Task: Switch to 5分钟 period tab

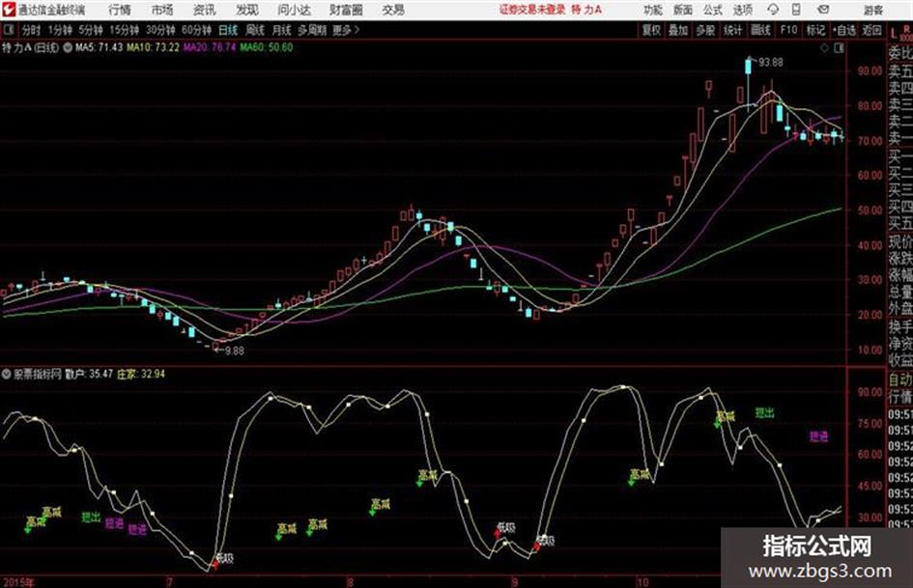Action: click(x=91, y=30)
